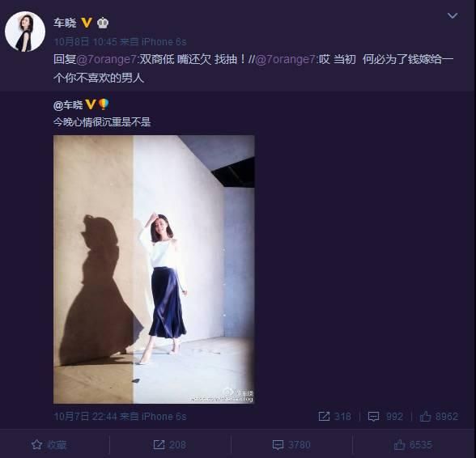Viewport: 476px width, 458px height.
Task: Enlarge the photo of the woman walking
Action: (x=154, y=269)
